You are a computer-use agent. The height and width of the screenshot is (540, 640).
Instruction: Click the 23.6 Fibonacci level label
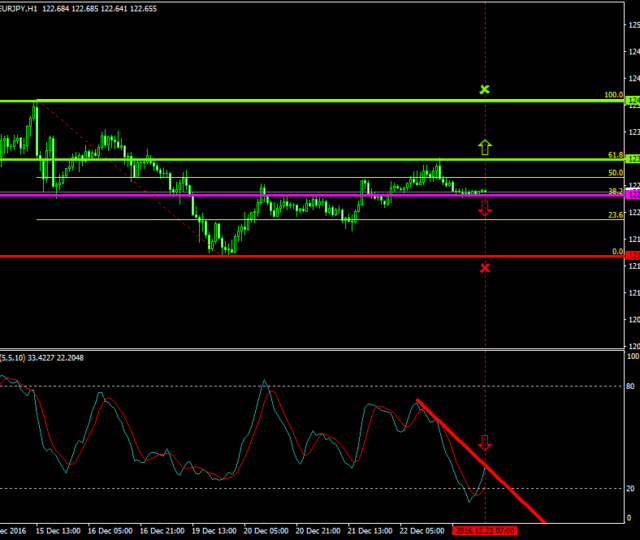pos(616,215)
